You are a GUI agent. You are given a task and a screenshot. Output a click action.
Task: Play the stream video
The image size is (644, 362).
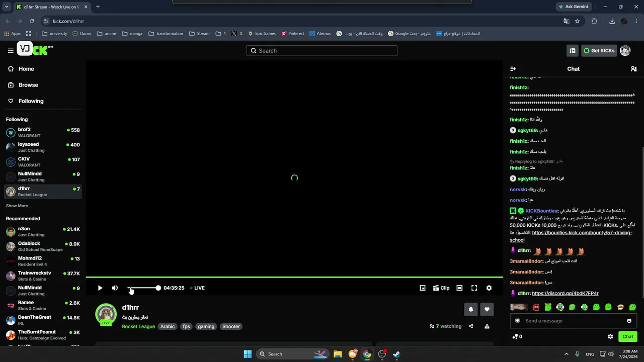tap(100, 288)
